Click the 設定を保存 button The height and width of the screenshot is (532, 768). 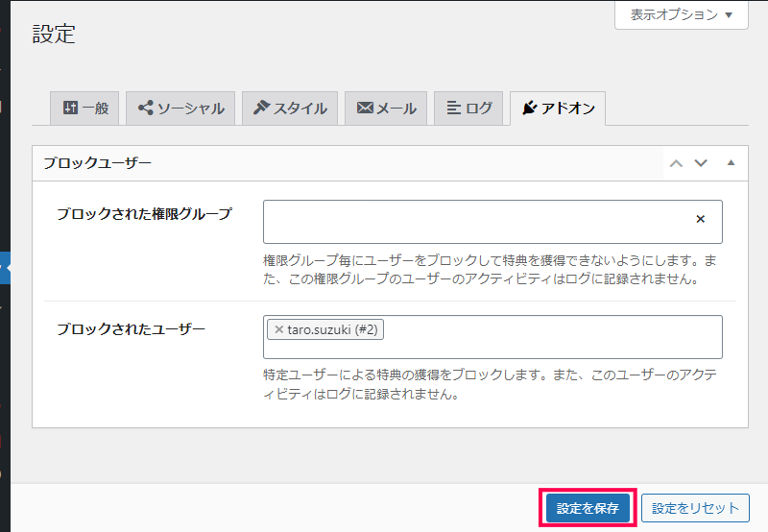pyautogui.click(x=588, y=508)
